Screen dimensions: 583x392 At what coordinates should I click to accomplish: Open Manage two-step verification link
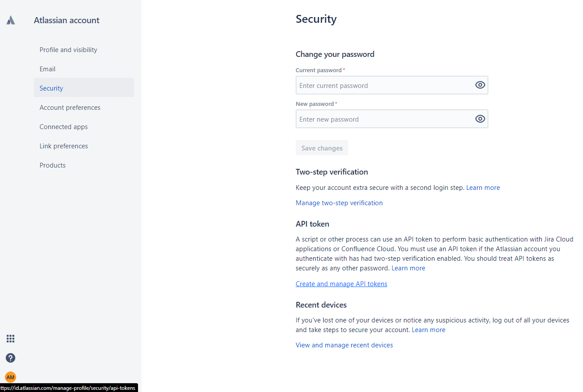coord(339,203)
